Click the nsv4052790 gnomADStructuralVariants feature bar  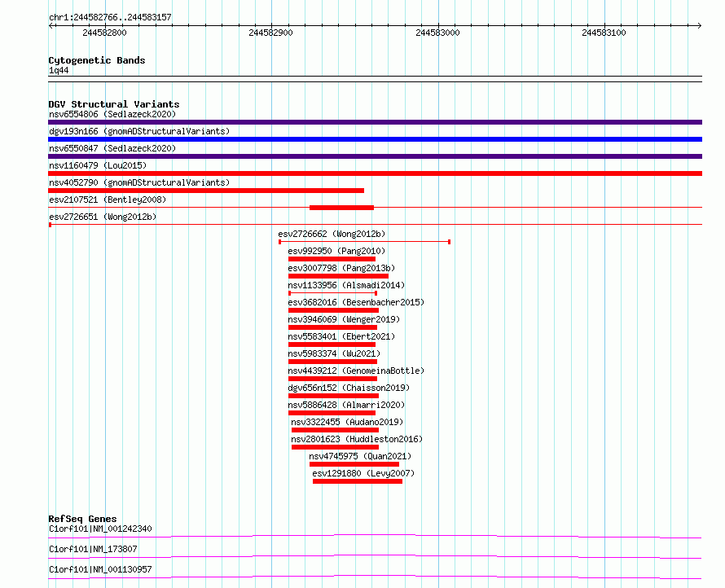click(206, 191)
